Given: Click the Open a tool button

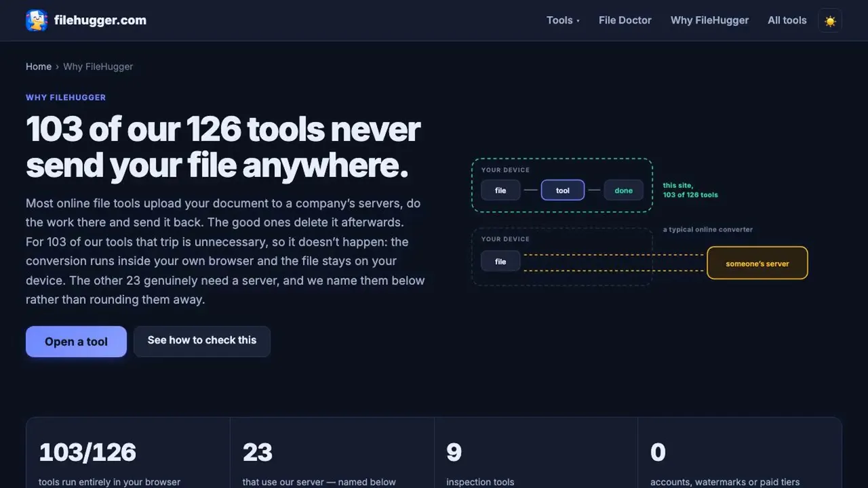Looking at the screenshot, I should [x=76, y=342].
